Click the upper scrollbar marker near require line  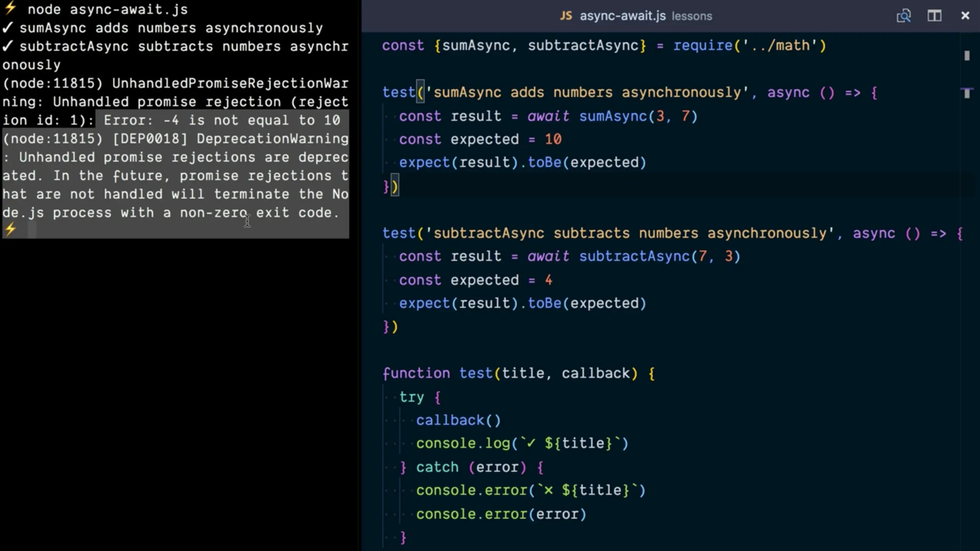tap(967, 56)
